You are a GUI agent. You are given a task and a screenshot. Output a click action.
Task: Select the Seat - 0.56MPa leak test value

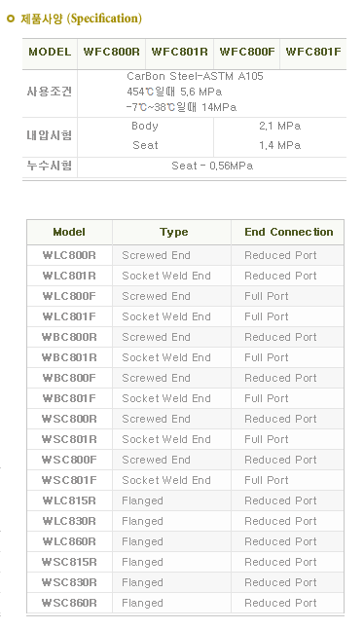212,166
